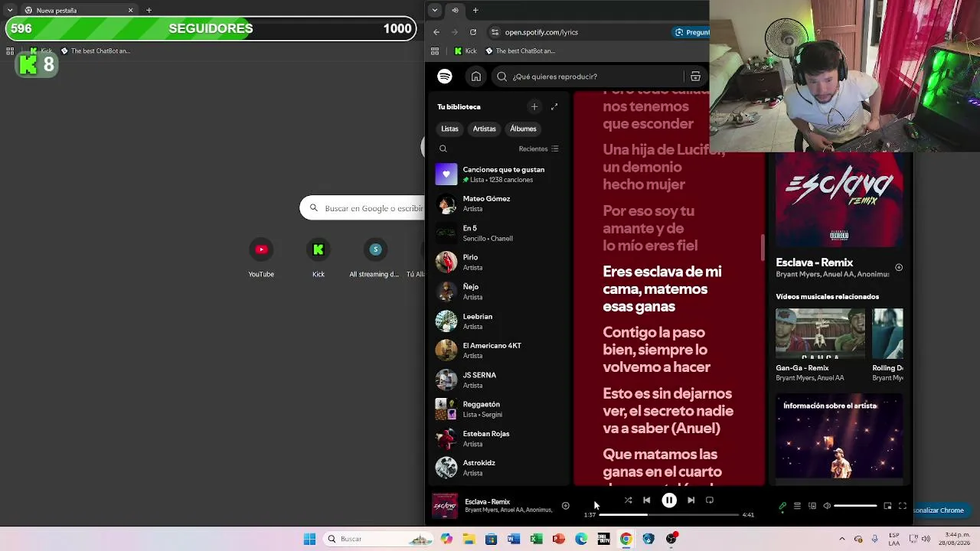
Task: Close the Nueva pestaña tab
Action: coord(130,11)
